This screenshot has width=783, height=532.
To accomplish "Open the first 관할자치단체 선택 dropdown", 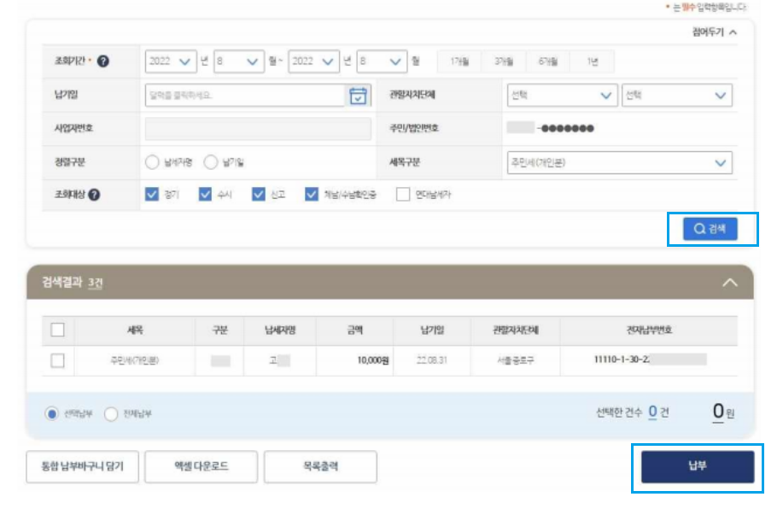I will pyautogui.click(x=563, y=96).
